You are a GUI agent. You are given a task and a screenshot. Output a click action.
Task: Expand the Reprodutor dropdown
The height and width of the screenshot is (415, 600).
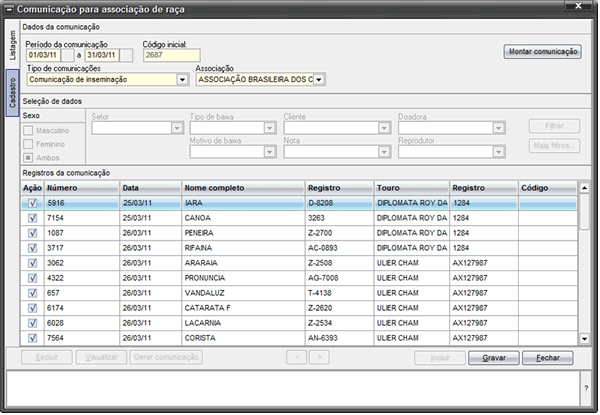499,152
